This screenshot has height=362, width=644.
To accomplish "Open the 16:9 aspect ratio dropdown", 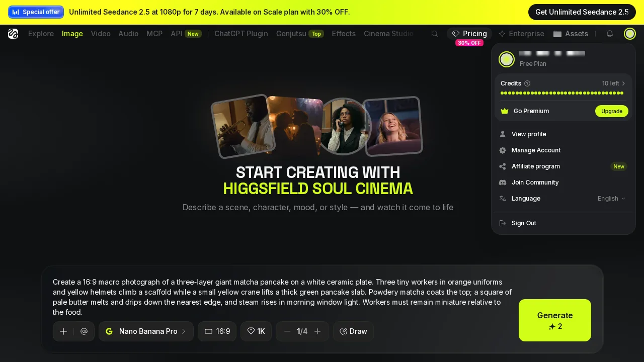I will click(217, 331).
